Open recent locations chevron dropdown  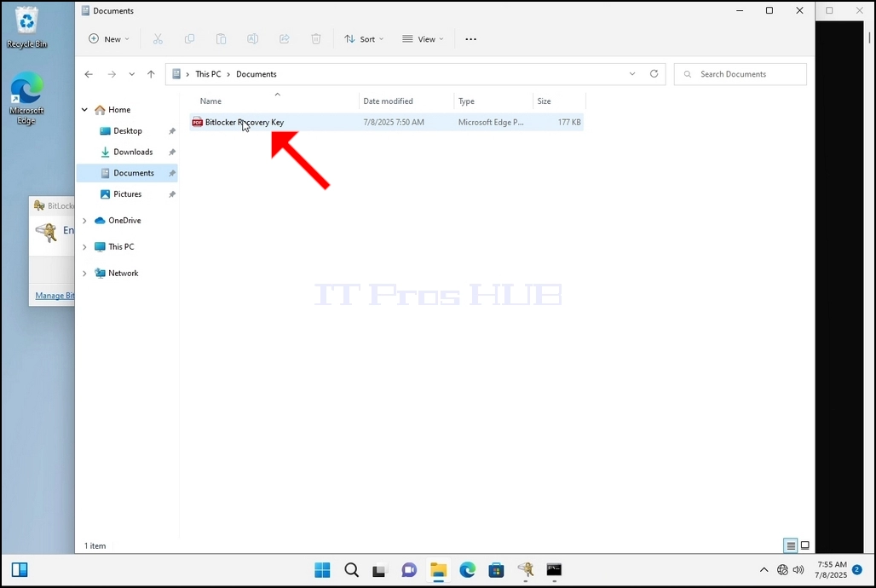click(x=132, y=74)
